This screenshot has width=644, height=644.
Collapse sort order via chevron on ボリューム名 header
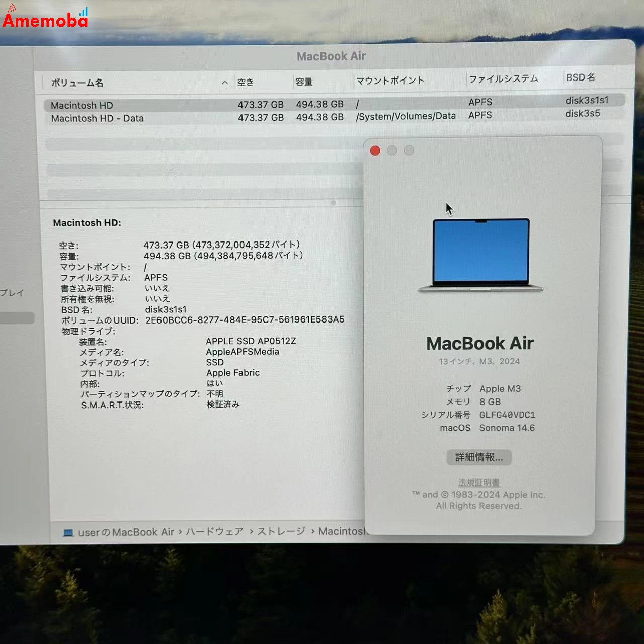click(225, 83)
